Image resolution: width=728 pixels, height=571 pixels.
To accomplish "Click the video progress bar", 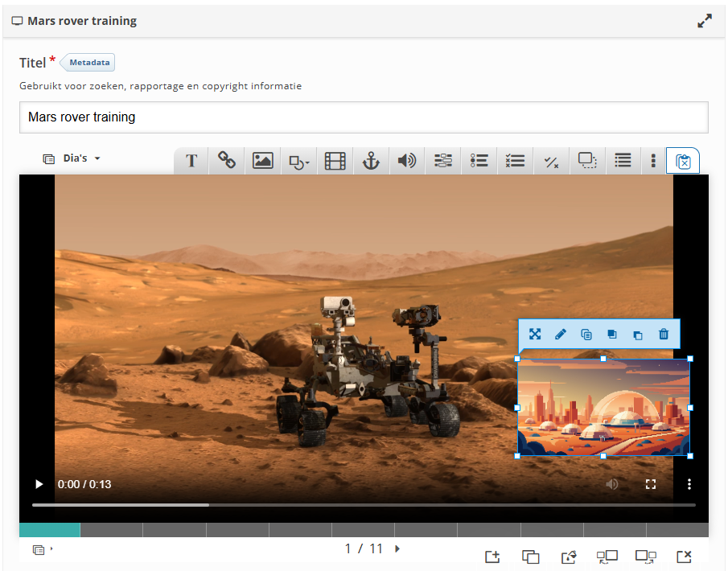I will 364,505.
